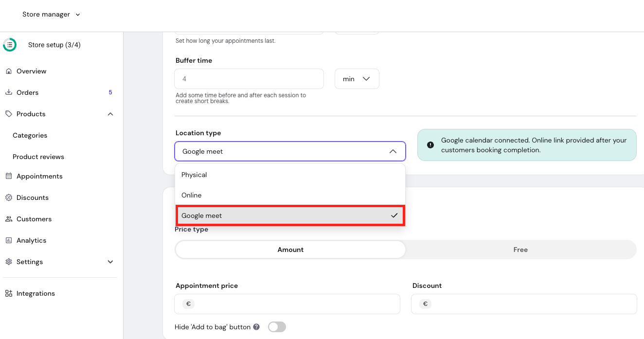Open the Store manager menu

pos(51,14)
